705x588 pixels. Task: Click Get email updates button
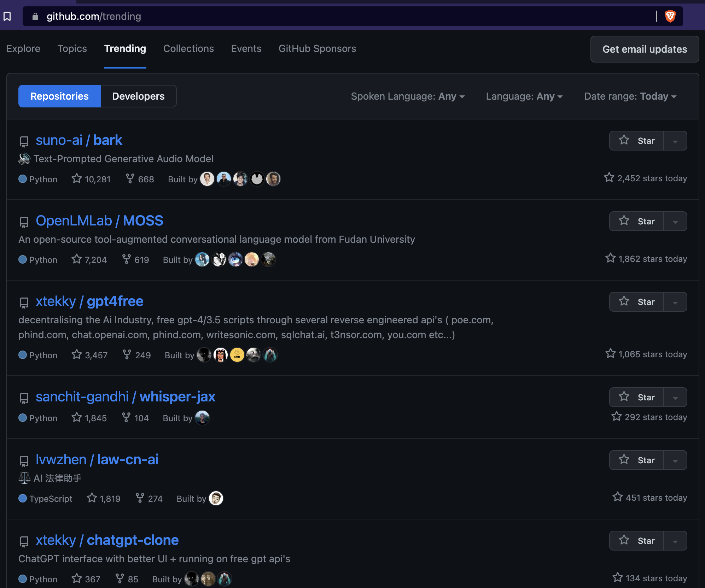click(x=645, y=49)
